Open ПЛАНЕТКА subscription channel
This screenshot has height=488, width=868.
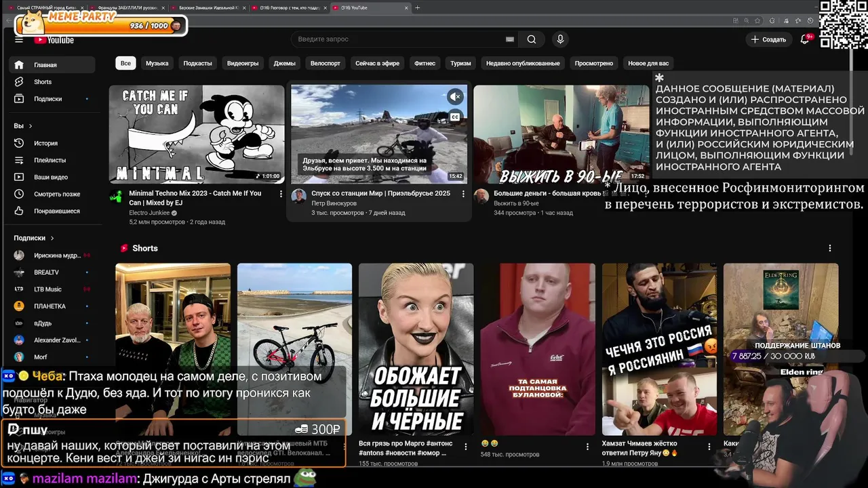click(x=52, y=306)
